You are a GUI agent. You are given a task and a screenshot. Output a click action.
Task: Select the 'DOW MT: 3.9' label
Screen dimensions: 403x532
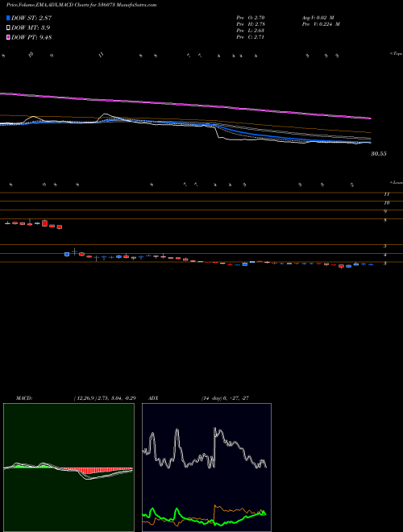tap(31, 28)
